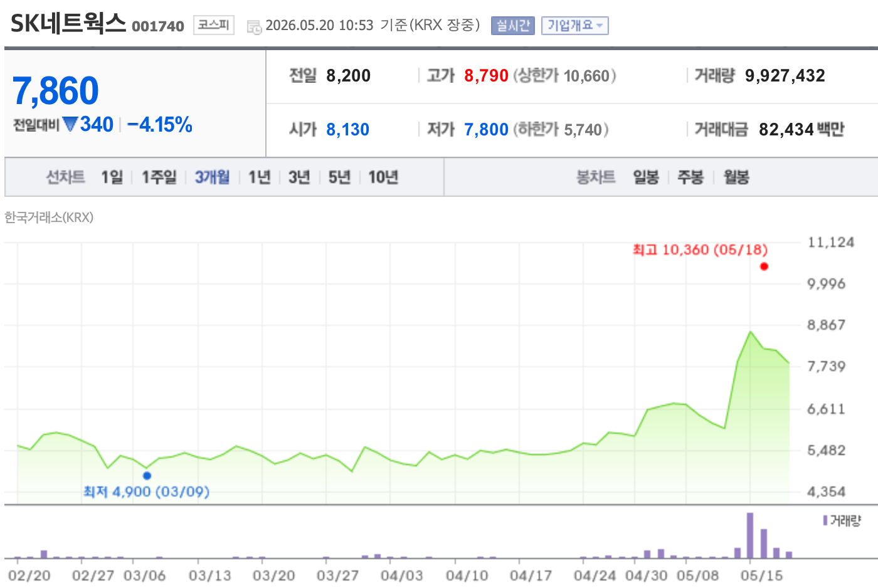Click the blue down-triangle price change icon

point(70,124)
